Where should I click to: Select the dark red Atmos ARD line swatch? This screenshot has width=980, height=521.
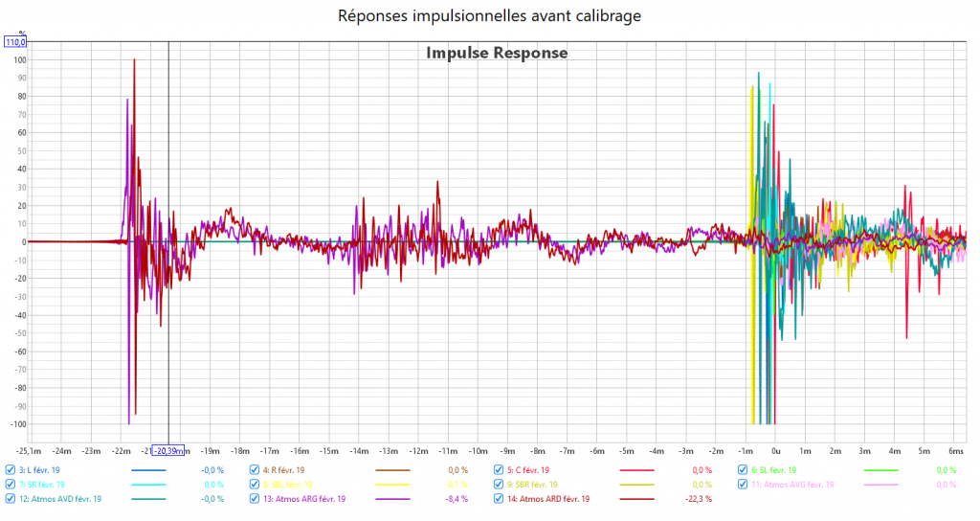[636, 499]
